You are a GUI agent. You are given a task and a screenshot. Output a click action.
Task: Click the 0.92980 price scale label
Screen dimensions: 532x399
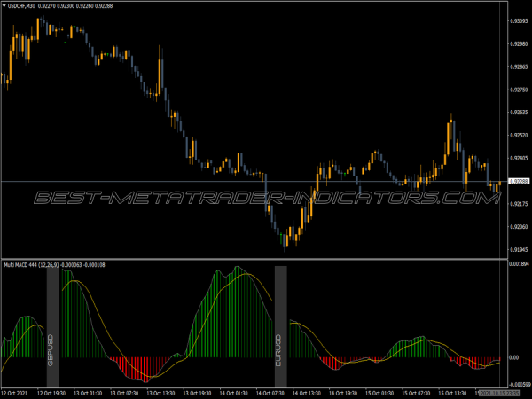[519, 43]
